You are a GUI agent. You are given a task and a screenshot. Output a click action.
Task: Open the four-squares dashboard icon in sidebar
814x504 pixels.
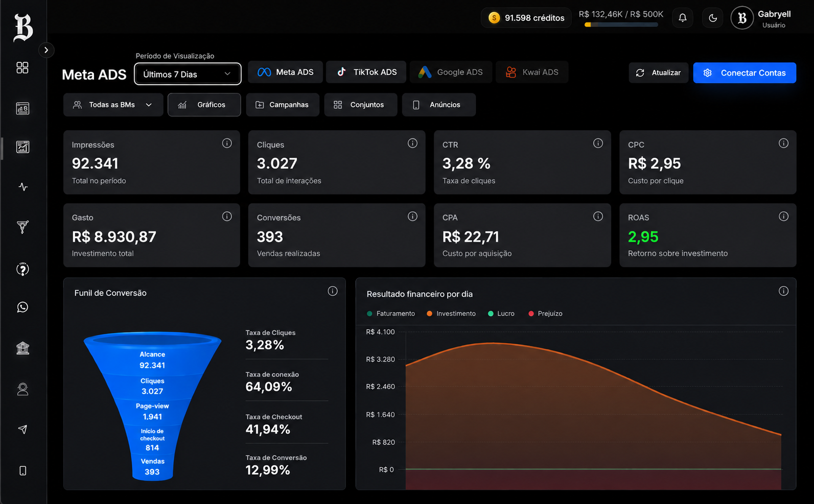point(22,68)
